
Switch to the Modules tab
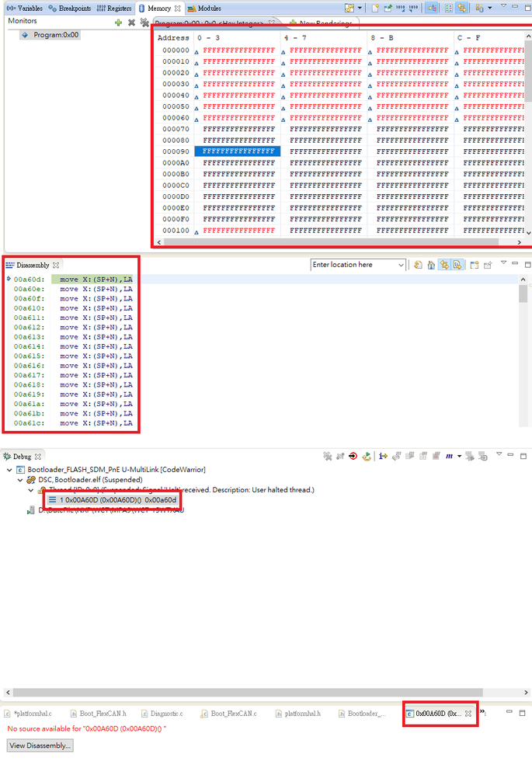[204, 9]
